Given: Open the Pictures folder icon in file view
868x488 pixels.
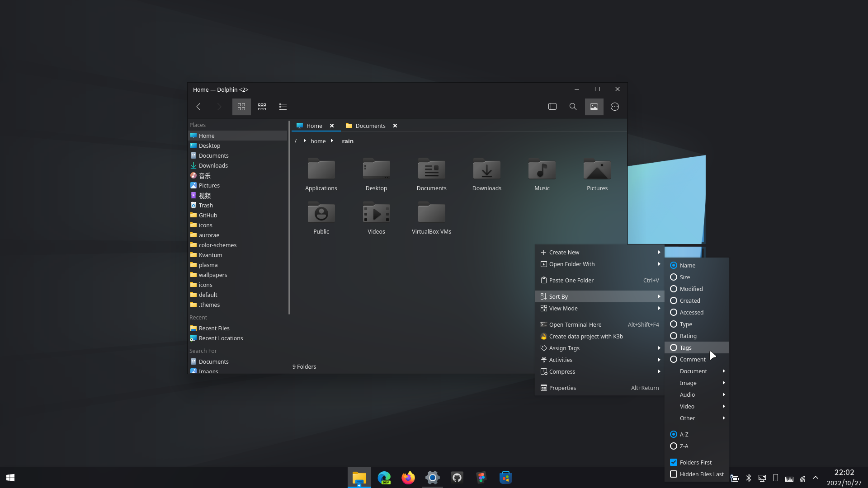Looking at the screenshot, I should [597, 174].
